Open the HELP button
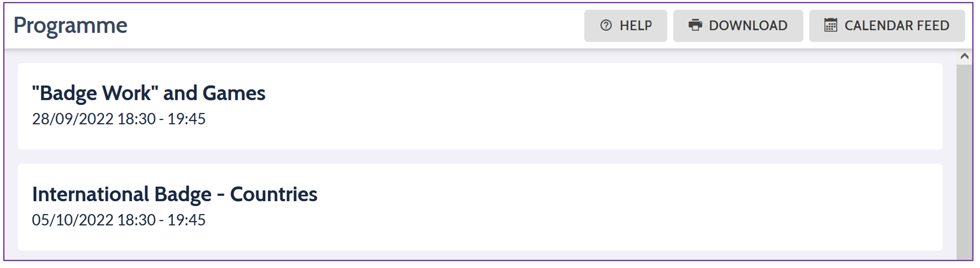 pyautogui.click(x=625, y=26)
